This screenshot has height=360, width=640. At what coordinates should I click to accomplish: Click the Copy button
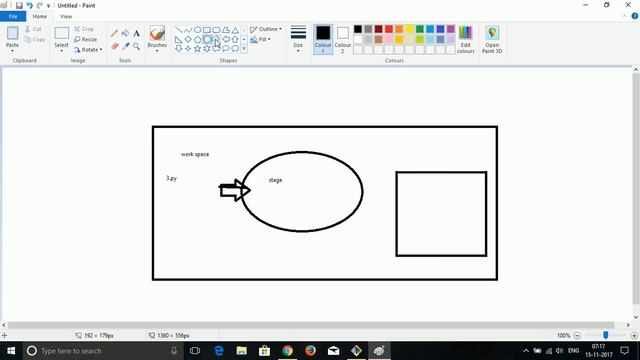click(x=35, y=40)
